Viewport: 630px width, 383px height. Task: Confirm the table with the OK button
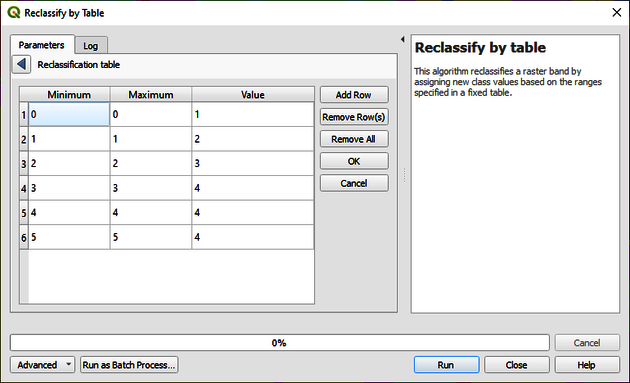(x=354, y=161)
